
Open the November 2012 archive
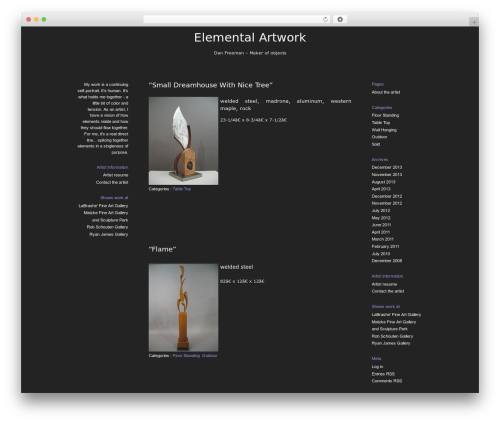point(387,203)
